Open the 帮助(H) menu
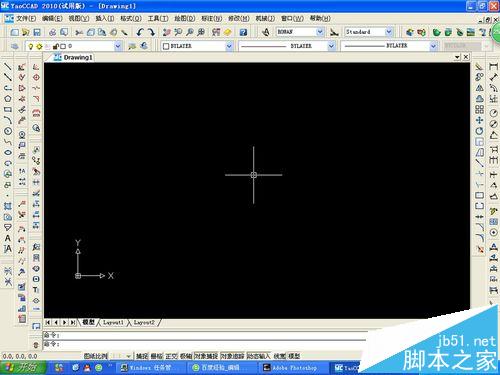The width and height of the screenshot is (500, 375). [x=320, y=18]
